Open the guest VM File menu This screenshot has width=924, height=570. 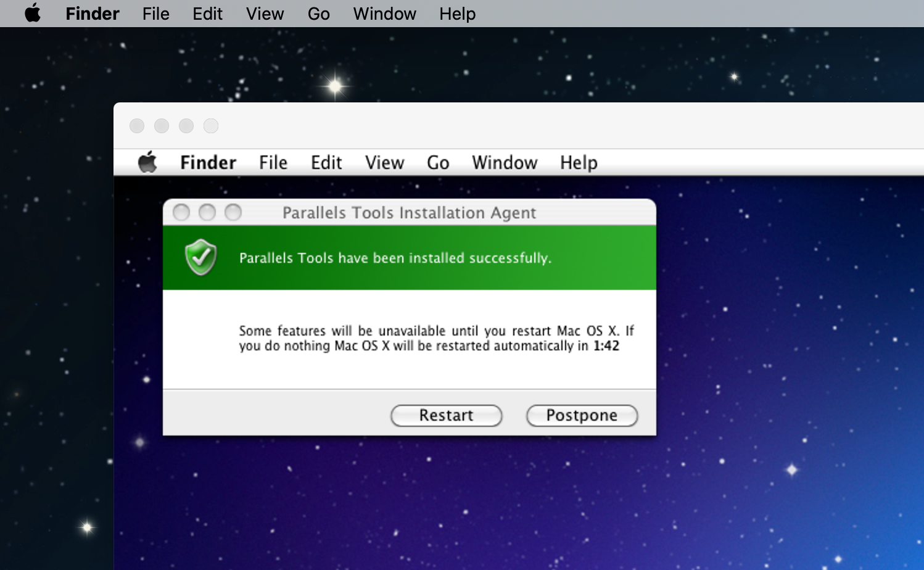point(273,163)
